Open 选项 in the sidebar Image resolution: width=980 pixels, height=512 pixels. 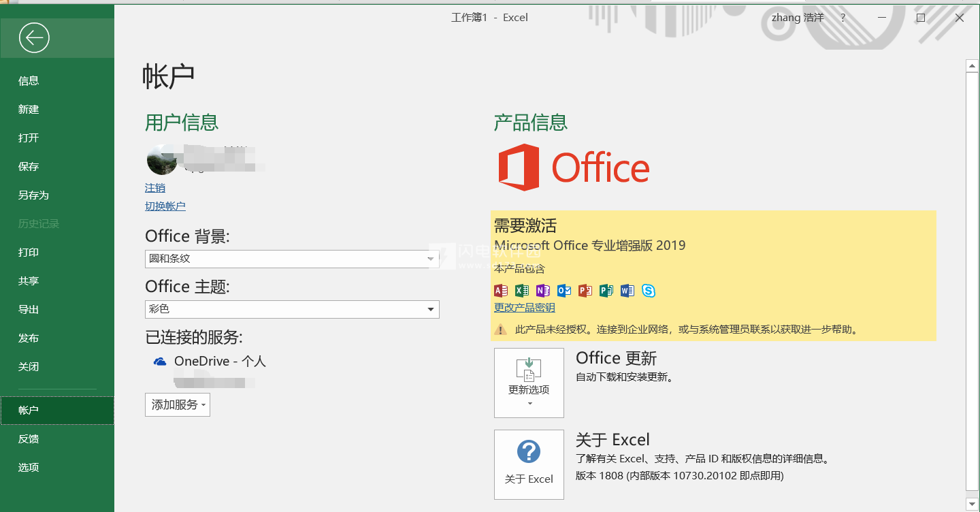pyautogui.click(x=57, y=467)
